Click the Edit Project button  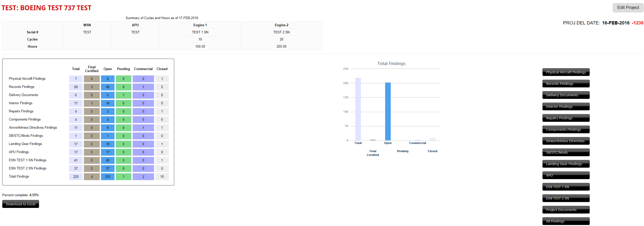coord(628,7)
